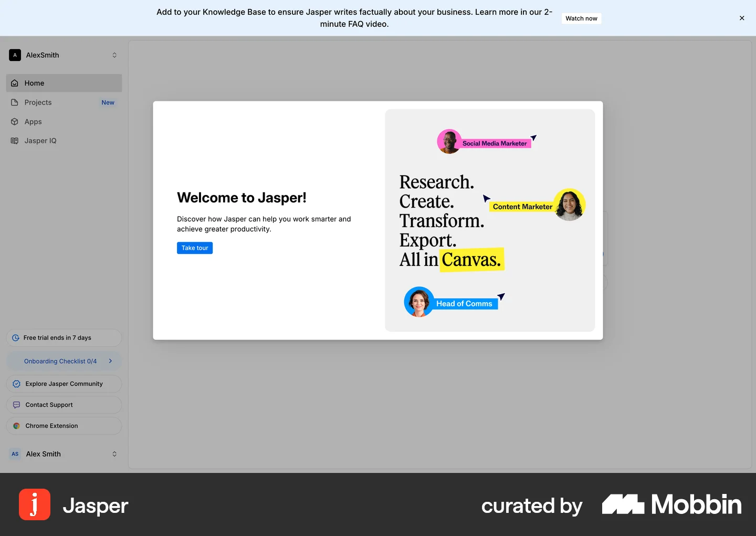
Task: Click the 'Content Marketer' yellow label
Action: point(522,207)
